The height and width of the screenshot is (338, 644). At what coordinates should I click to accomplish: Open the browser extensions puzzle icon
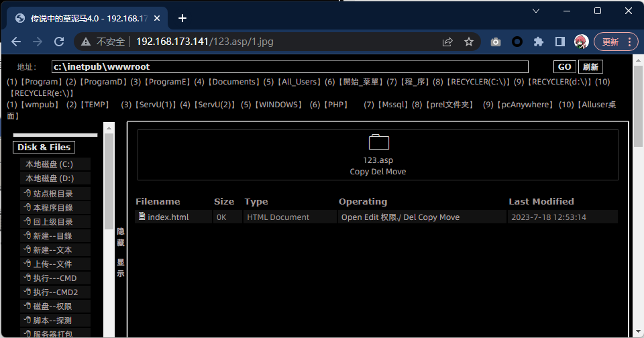538,42
